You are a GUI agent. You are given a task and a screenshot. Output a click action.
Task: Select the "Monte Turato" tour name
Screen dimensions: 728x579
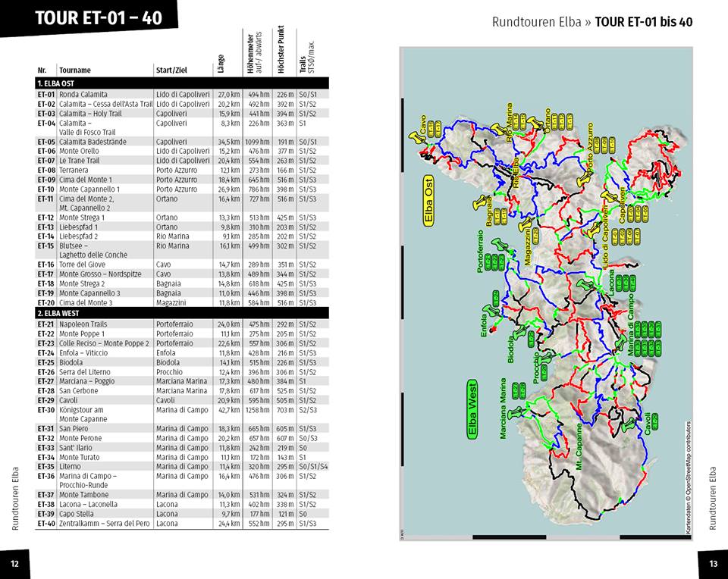point(79,457)
